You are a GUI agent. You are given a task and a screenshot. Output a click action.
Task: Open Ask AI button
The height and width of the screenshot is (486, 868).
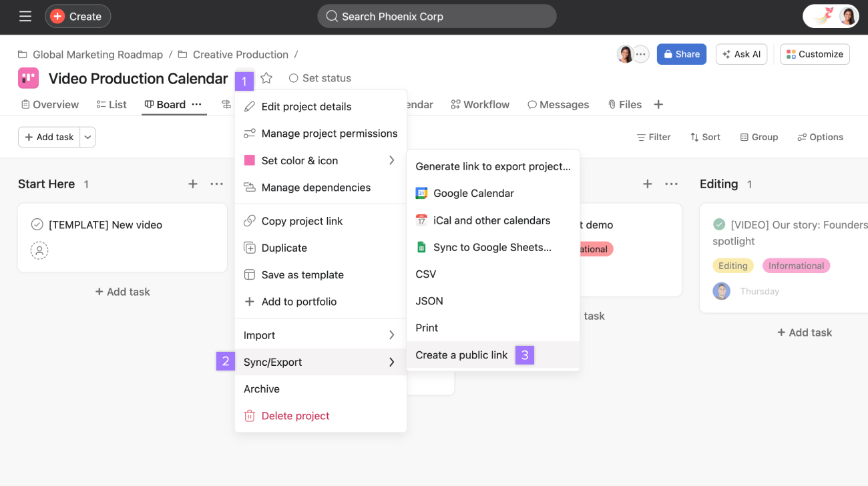click(x=741, y=54)
